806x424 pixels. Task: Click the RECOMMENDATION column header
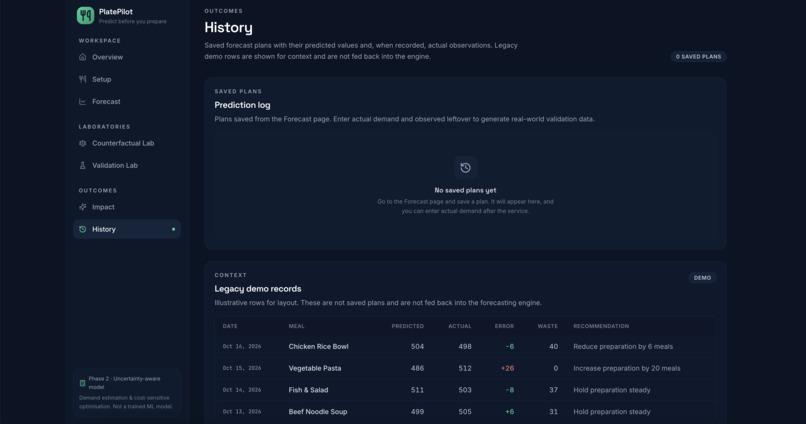601,326
